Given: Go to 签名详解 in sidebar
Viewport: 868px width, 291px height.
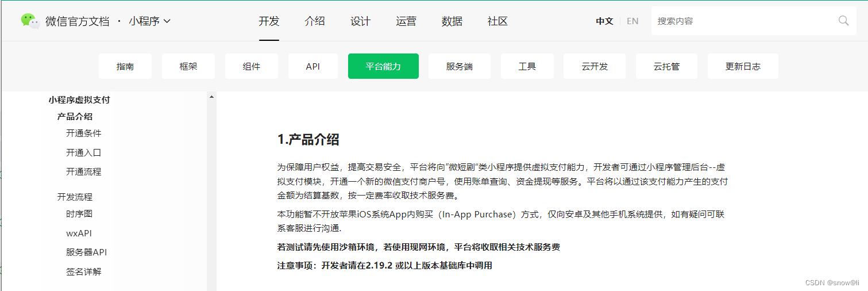Looking at the screenshot, I should click(x=84, y=271).
